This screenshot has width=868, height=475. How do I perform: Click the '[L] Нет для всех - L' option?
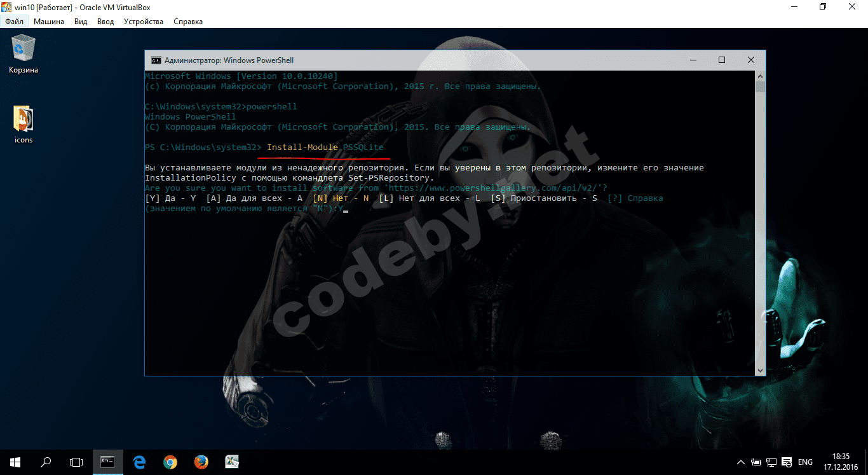(430, 198)
